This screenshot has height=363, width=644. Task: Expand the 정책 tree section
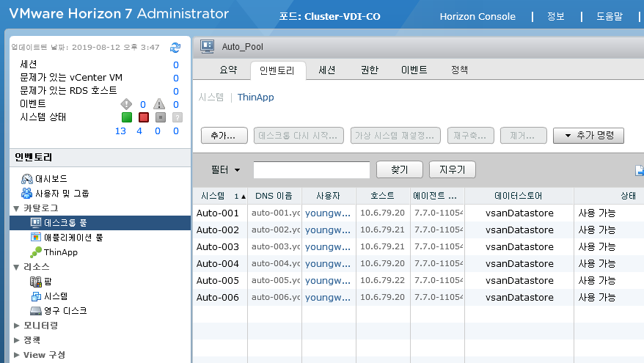pyautogui.click(x=16, y=340)
